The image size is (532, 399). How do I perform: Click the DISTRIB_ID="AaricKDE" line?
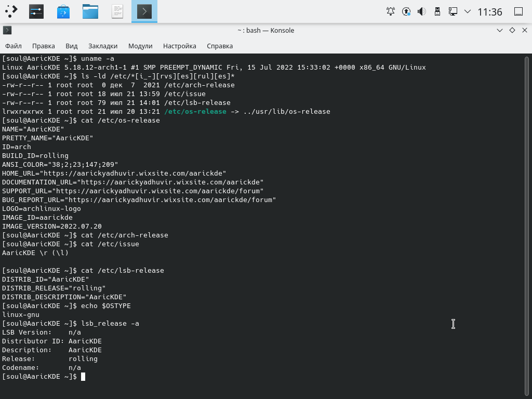[46, 279]
